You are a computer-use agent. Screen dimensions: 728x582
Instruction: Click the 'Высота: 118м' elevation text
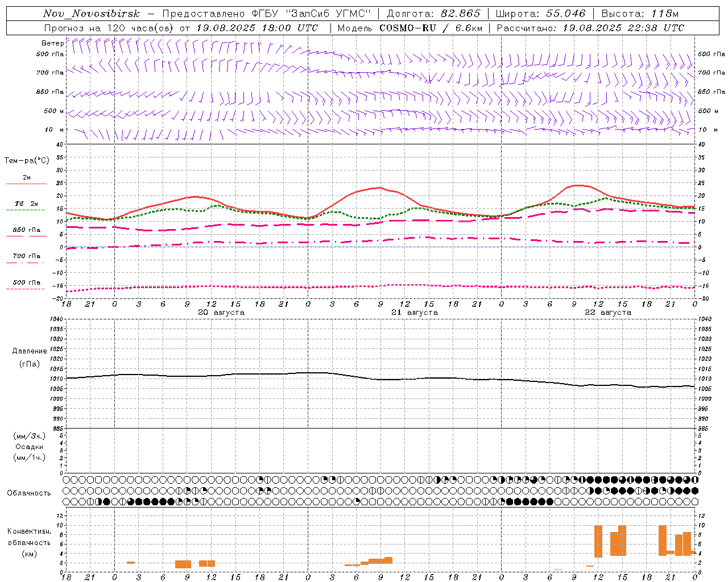tap(640, 14)
